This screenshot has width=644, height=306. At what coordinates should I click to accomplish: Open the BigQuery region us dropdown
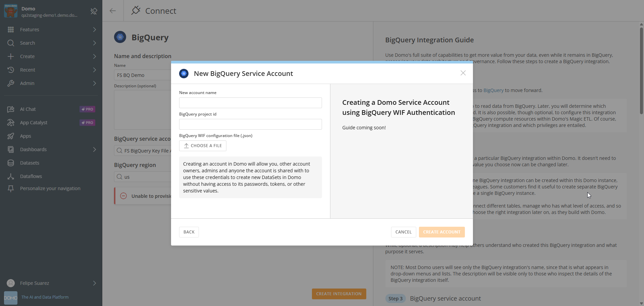(x=143, y=177)
